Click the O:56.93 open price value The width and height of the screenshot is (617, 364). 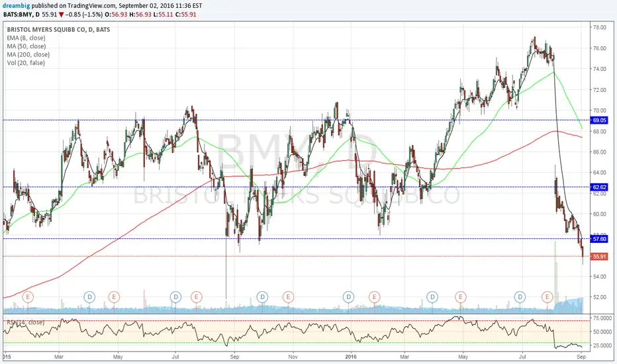(116, 15)
